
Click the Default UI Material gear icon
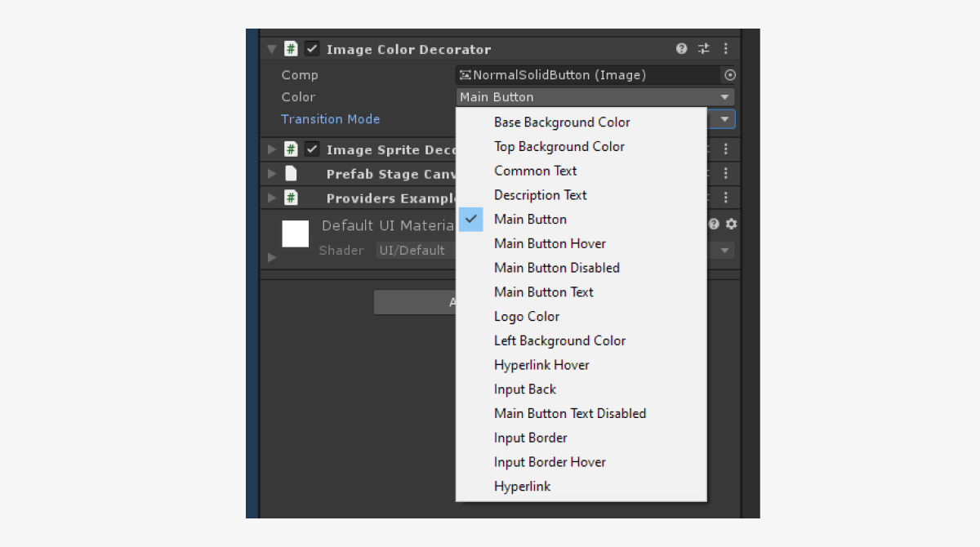pyautogui.click(x=731, y=224)
